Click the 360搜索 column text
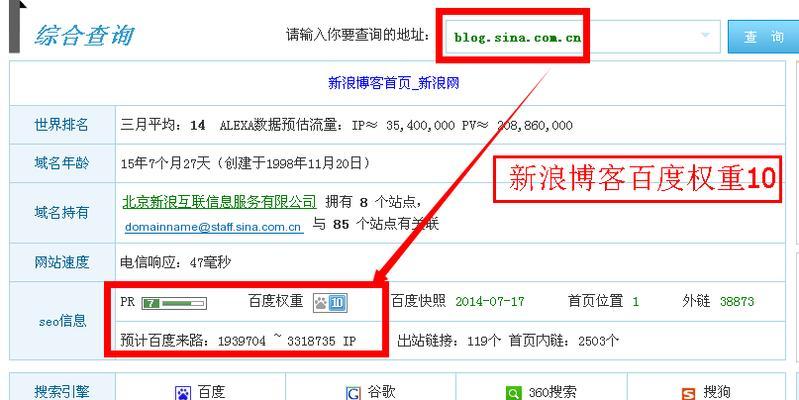The height and width of the screenshot is (400, 799). (x=552, y=392)
